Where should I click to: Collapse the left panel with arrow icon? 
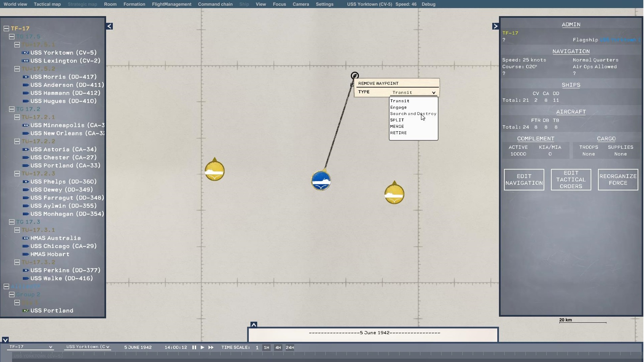pyautogui.click(x=109, y=26)
